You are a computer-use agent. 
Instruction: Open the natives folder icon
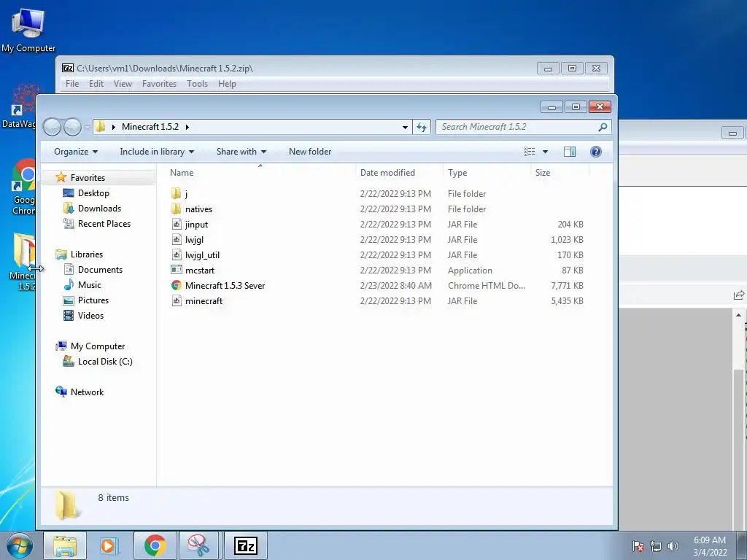point(177,209)
